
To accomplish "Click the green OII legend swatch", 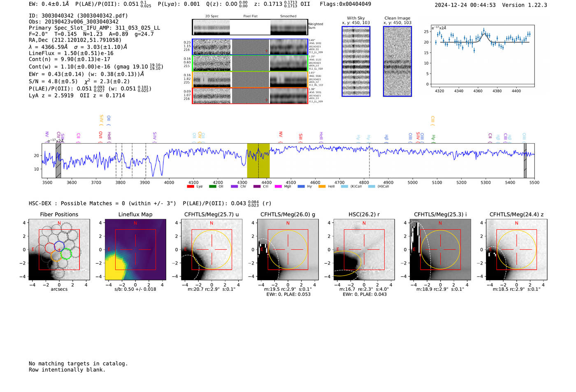I will pos(212,186).
